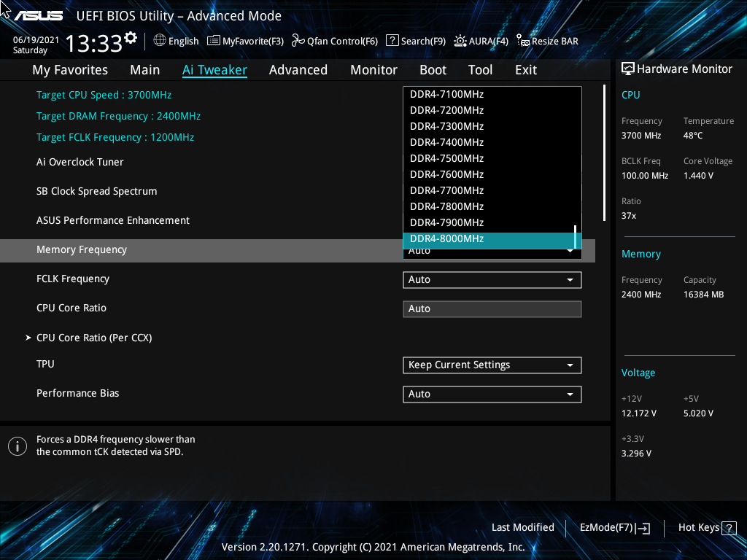Viewport: 747px width, 560px height.
Task: Click the info icon near the description text
Action: click(x=17, y=446)
